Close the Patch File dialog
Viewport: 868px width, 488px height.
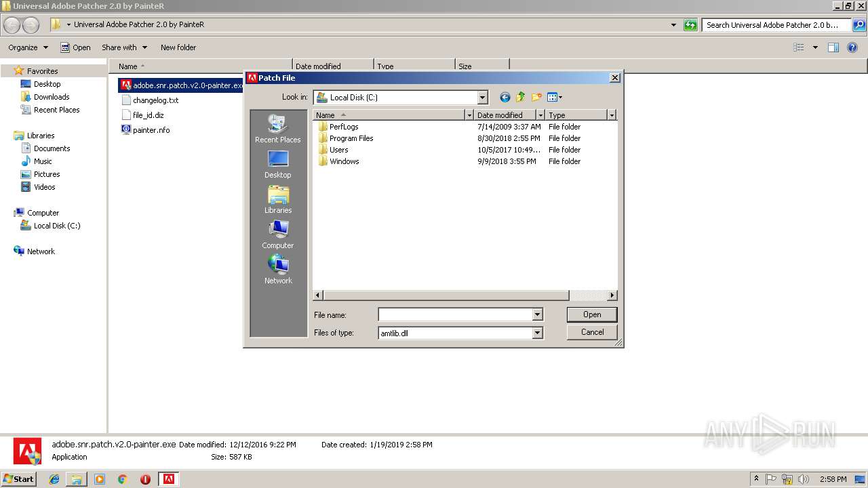614,78
